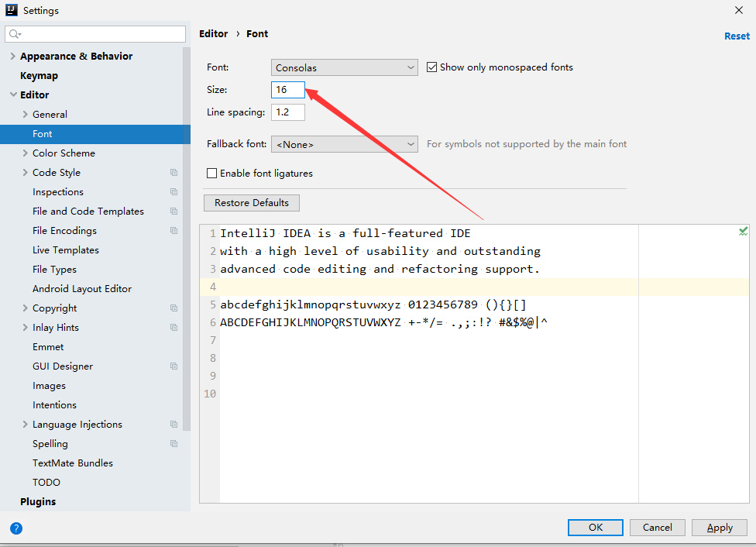Viewport: 756px width, 547px height.
Task: Click preview line starting with "abcdefghijklmnopqrstuvwxyz"
Action: click(x=373, y=304)
